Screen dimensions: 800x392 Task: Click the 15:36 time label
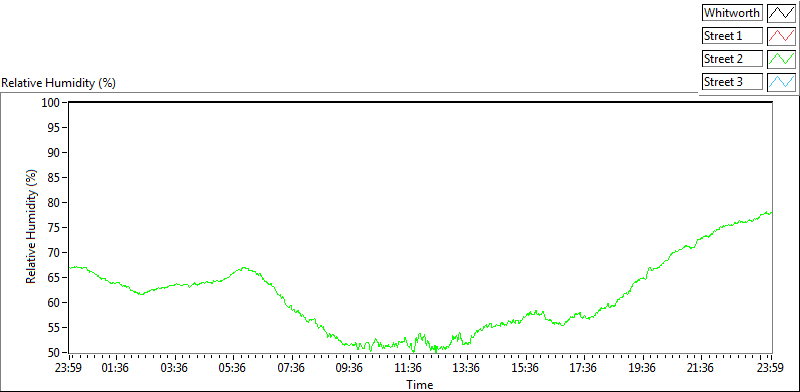(526, 368)
